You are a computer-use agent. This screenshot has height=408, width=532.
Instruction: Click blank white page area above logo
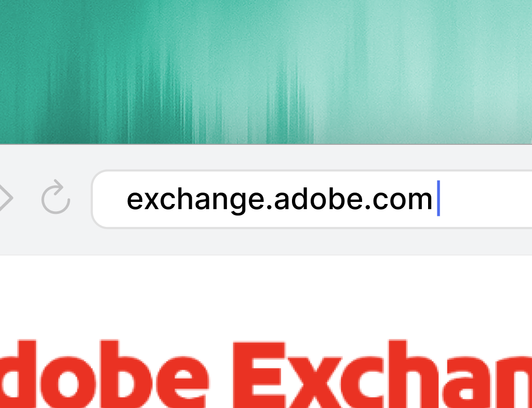click(x=266, y=295)
